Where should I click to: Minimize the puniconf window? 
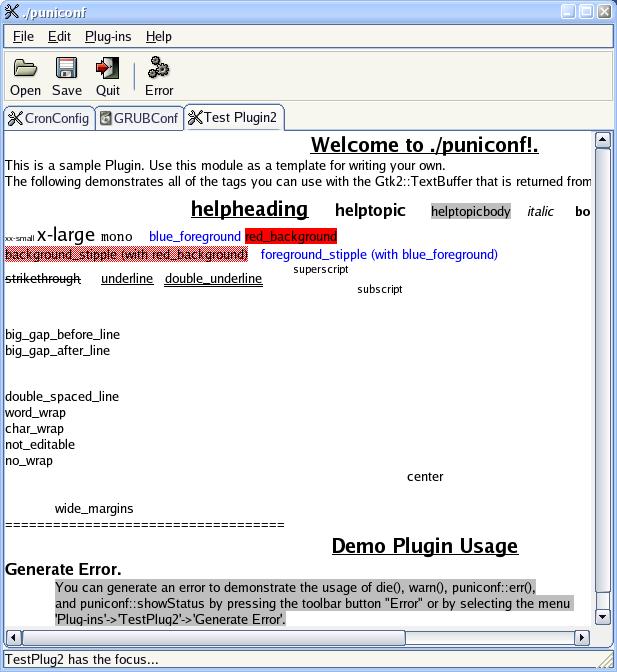pos(568,11)
